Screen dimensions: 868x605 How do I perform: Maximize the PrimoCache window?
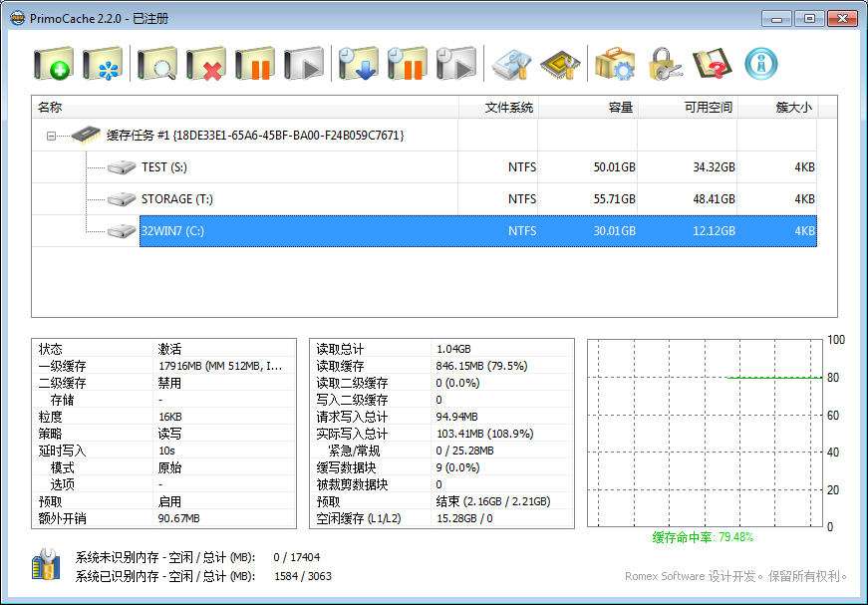coord(809,19)
